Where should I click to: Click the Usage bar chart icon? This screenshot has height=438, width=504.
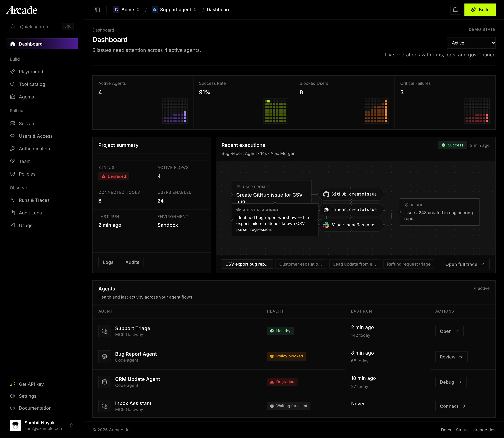[13, 225]
